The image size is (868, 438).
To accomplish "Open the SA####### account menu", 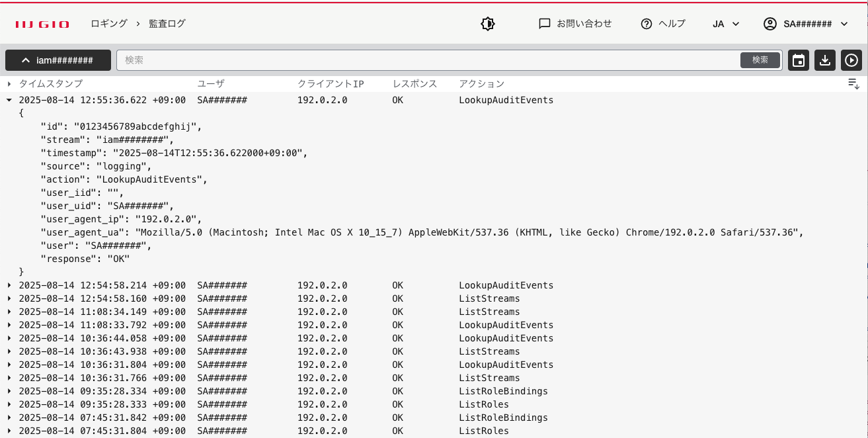I will point(806,24).
